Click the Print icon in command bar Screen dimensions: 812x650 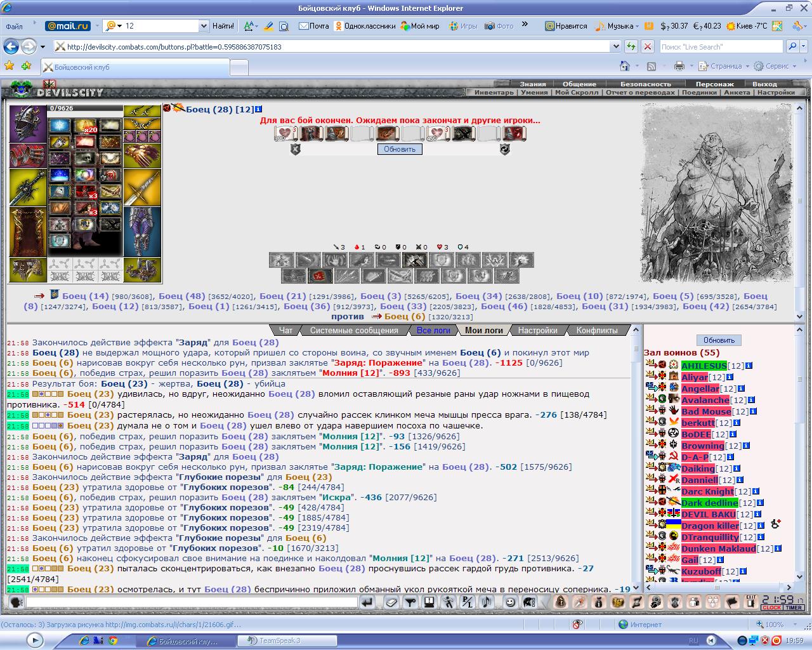point(679,66)
